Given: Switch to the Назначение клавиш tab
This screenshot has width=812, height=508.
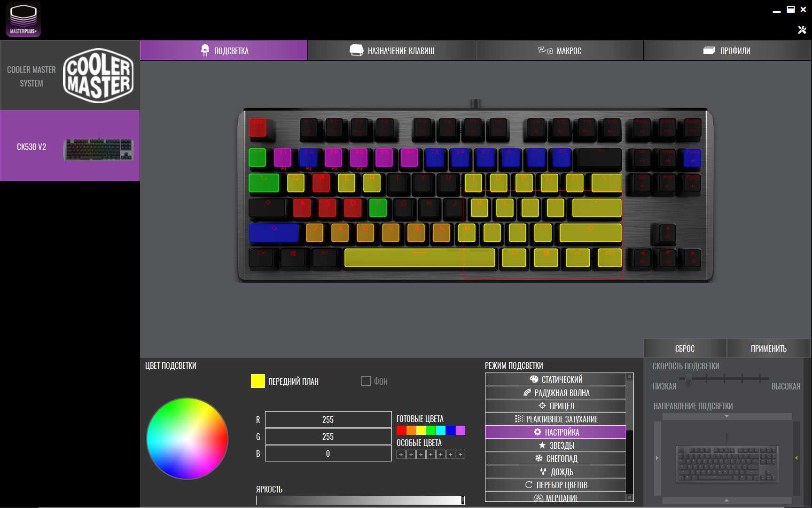Looking at the screenshot, I should (x=391, y=51).
